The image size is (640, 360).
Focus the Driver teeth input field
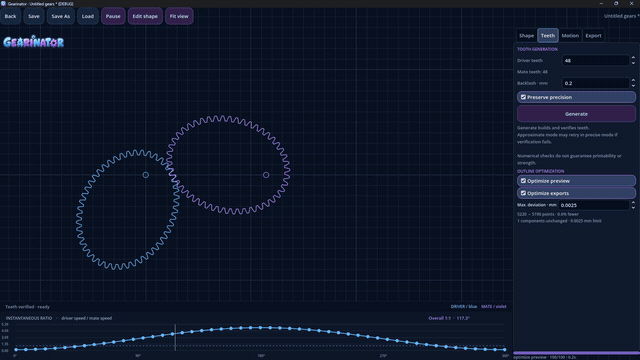click(x=596, y=60)
